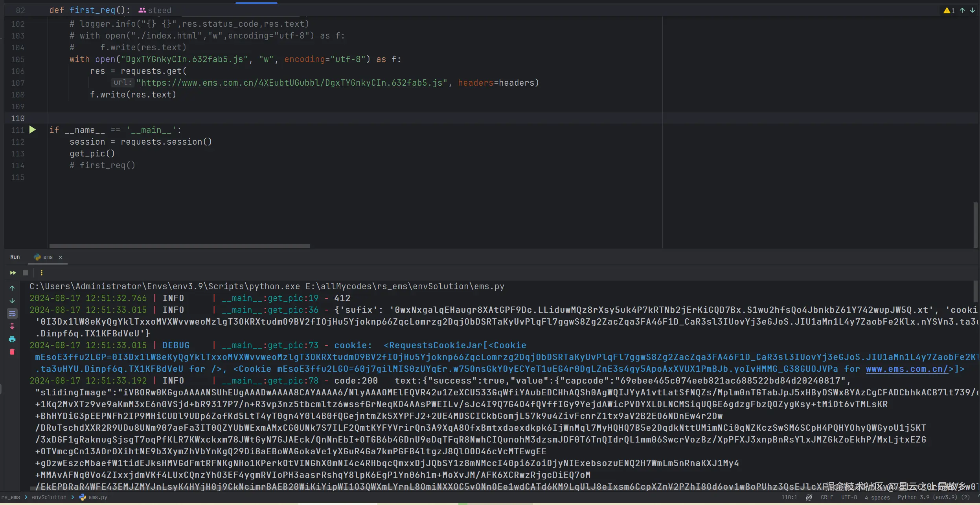Click the down arrow in console gutter
The width and height of the screenshot is (980, 505).
tap(12, 301)
